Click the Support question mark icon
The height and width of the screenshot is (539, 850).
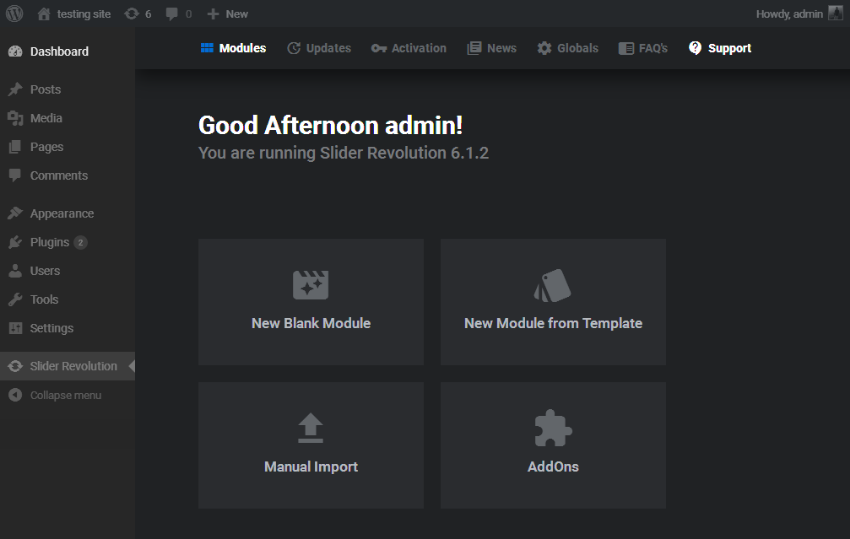point(695,48)
